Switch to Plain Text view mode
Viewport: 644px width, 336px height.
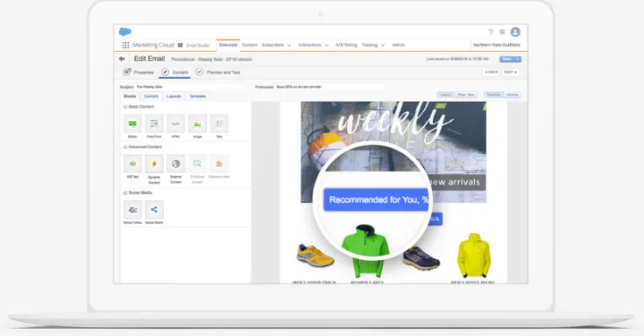tap(466, 95)
